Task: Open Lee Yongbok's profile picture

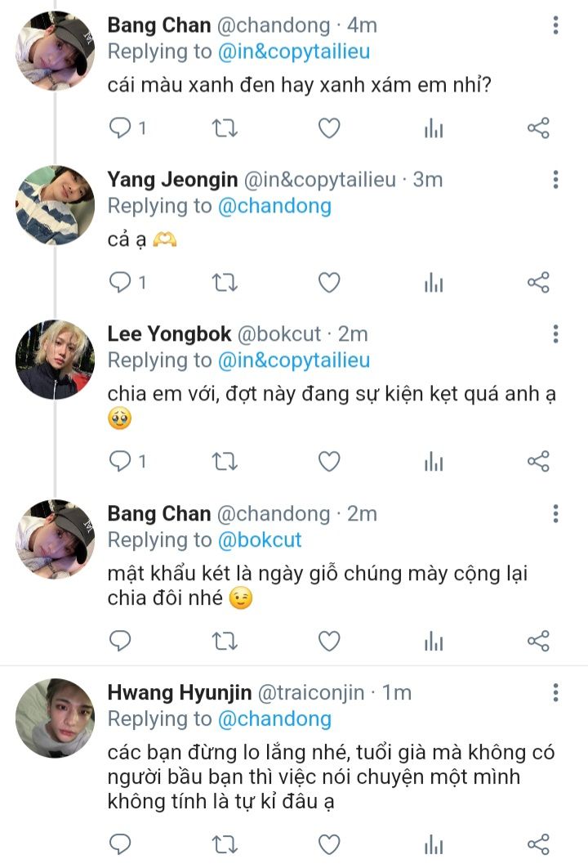Action: point(55,359)
